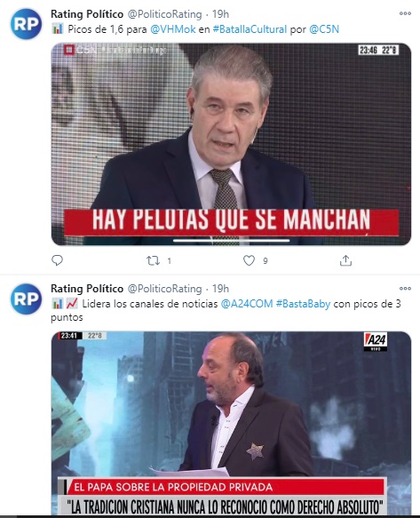
Task: Open the 19h timestamp of second tweet
Action: coord(220,289)
